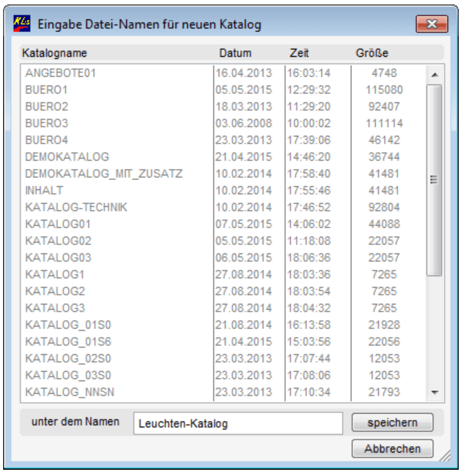
Task: Select the INHALT catalog entry
Action: click(x=44, y=190)
